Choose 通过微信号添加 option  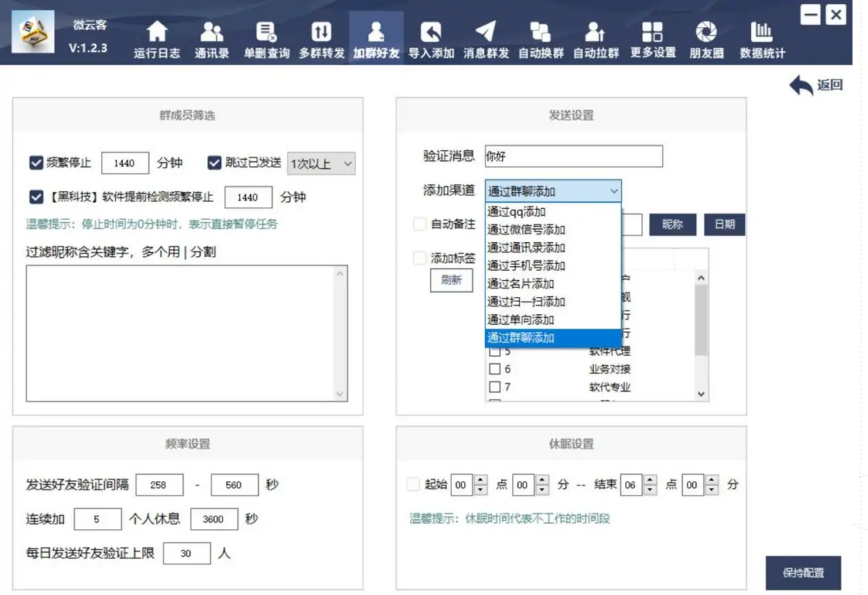553,229
